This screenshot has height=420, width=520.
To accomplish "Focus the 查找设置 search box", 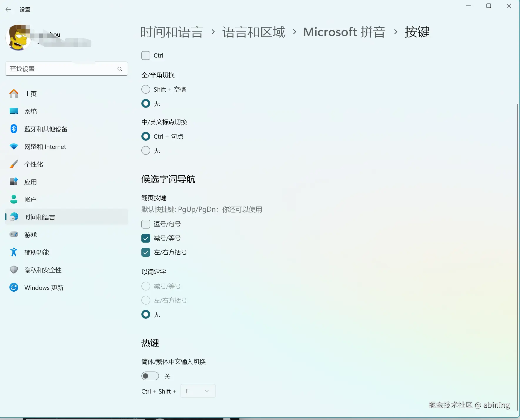I will click(x=66, y=69).
